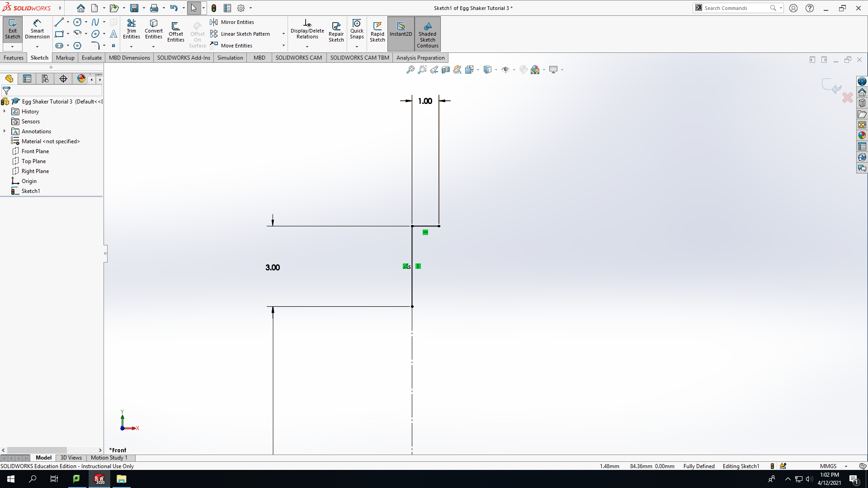The width and height of the screenshot is (868, 488).
Task: Open the SOLIDWORKS Add-Ins tab
Action: 184,57
